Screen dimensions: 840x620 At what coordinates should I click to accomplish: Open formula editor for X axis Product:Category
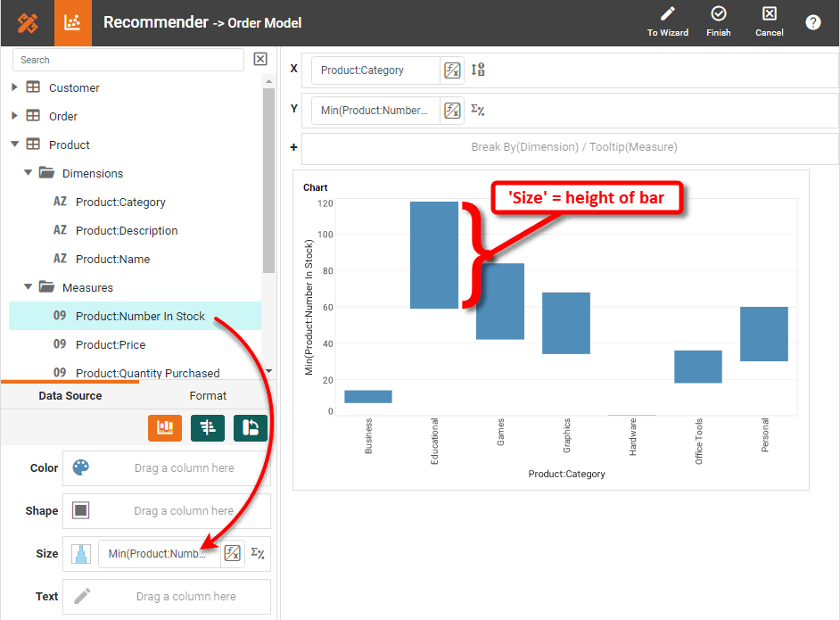click(452, 70)
